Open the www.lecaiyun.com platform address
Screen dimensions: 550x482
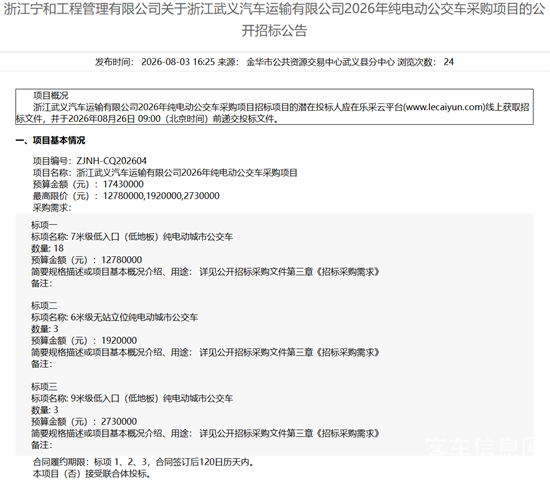pos(445,107)
